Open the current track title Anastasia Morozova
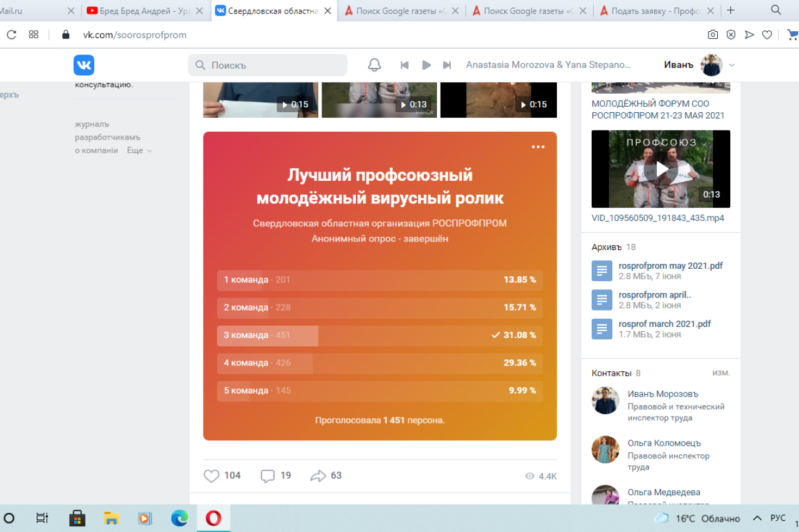Viewport: 799px width, 532px height. 549,65
